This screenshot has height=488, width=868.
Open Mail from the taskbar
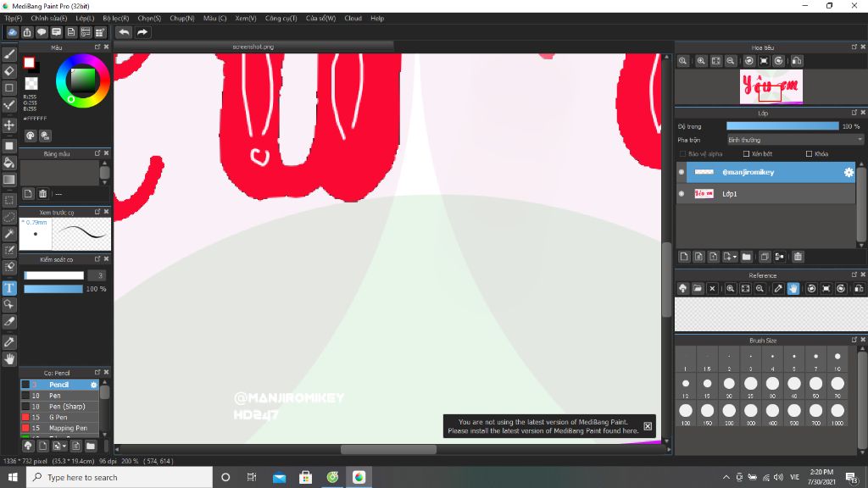click(279, 477)
